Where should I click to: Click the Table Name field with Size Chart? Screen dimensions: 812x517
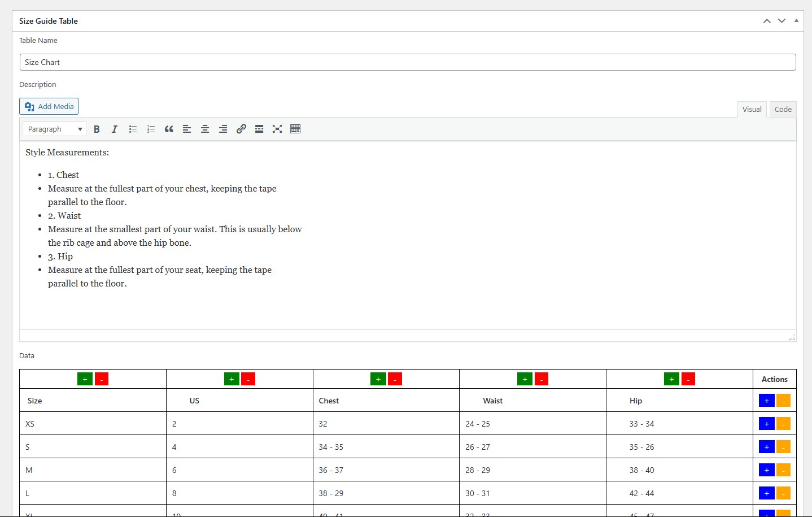tap(408, 62)
